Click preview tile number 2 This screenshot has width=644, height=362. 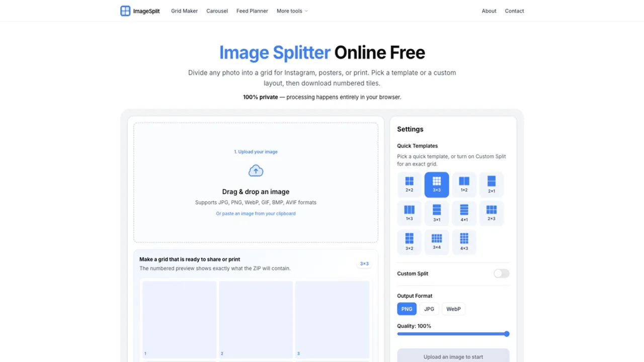point(256,319)
